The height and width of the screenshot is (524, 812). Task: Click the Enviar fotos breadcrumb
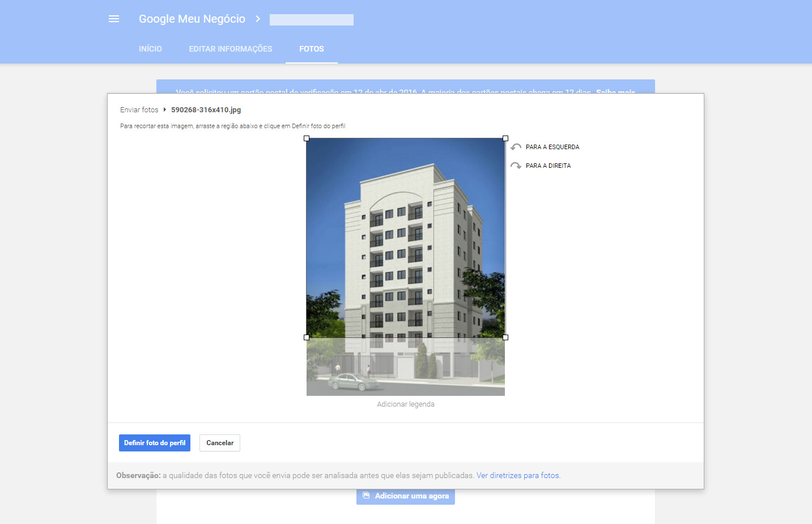(x=139, y=110)
